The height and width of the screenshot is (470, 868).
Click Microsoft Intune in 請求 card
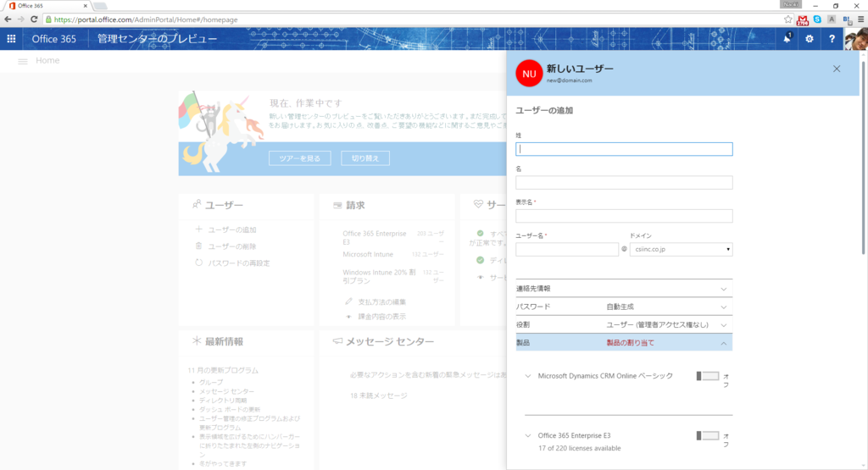[x=368, y=254]
